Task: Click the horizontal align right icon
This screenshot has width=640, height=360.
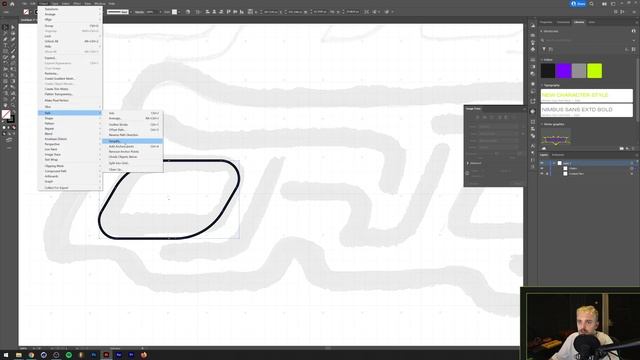Action: point(221,12)
